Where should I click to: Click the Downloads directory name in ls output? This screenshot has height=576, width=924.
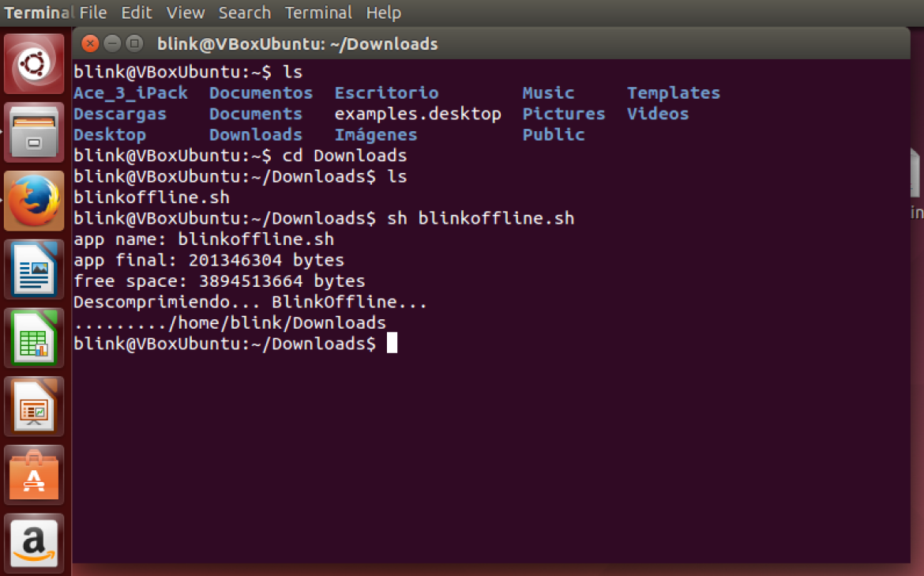[x=255, y=134]
